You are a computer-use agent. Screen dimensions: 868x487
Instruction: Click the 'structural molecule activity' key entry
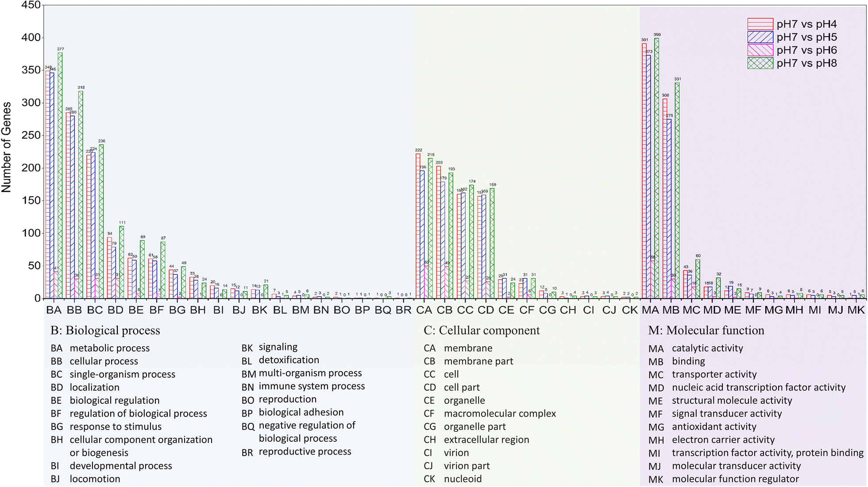(x=732, y=401)
